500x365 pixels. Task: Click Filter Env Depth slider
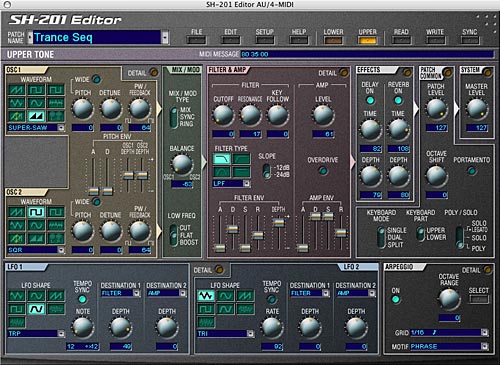278,222
